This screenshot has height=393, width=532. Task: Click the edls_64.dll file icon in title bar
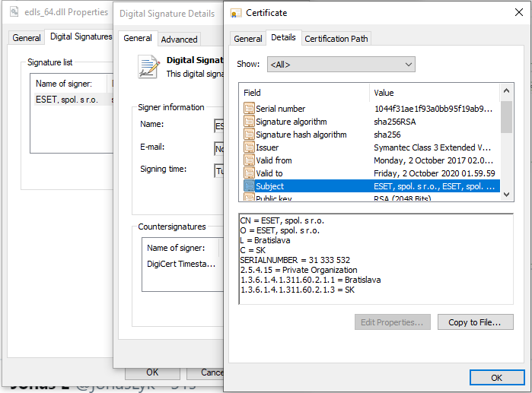14,12
